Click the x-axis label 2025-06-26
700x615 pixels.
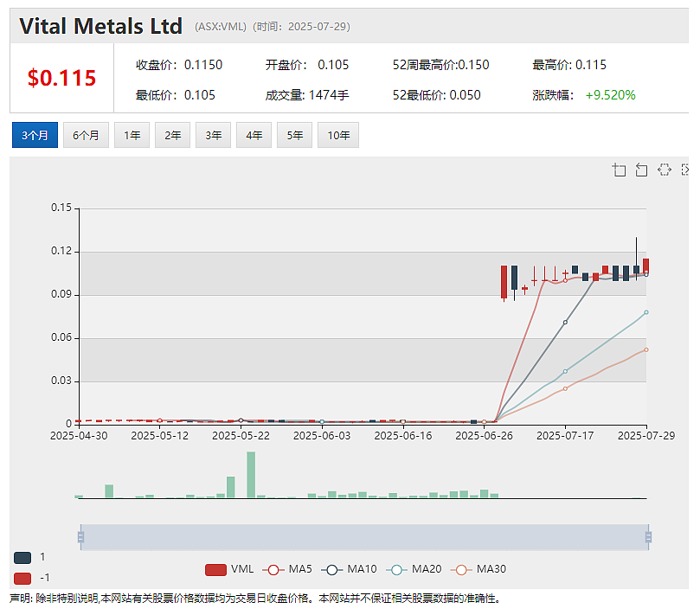(x=484, y=436)
